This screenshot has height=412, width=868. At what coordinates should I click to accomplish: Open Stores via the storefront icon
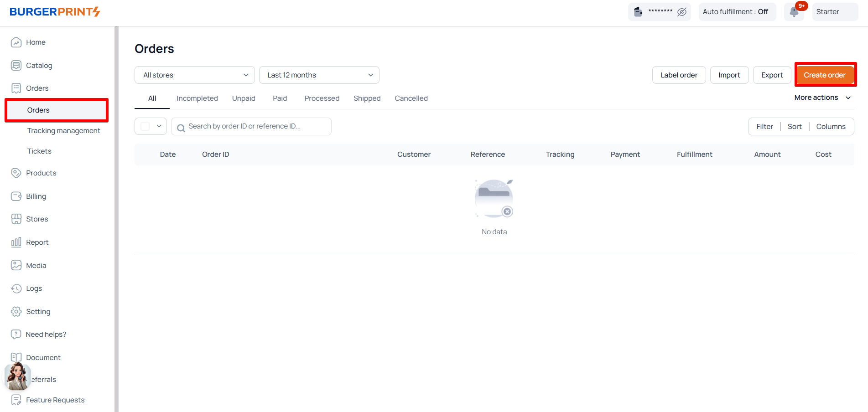[16, 219]
